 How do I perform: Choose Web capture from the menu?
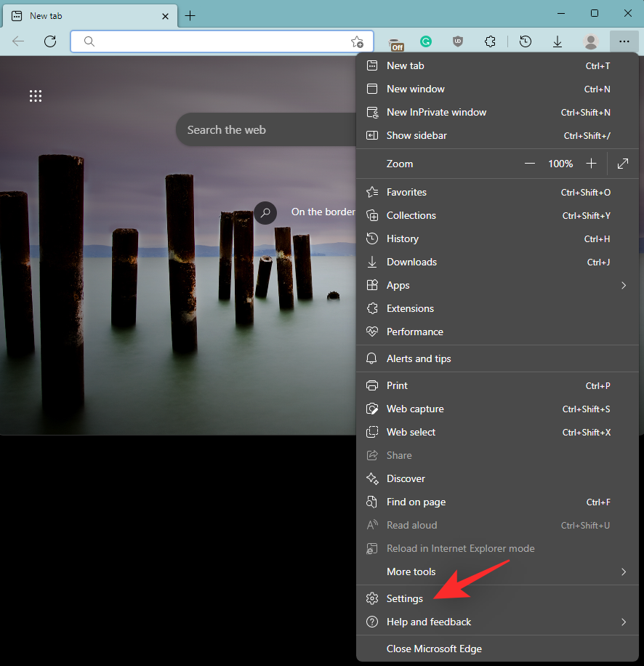tap(415, 409)
